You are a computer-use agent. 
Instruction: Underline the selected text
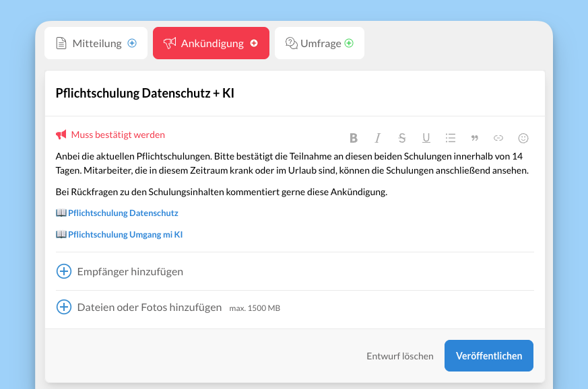coord(426,138)
